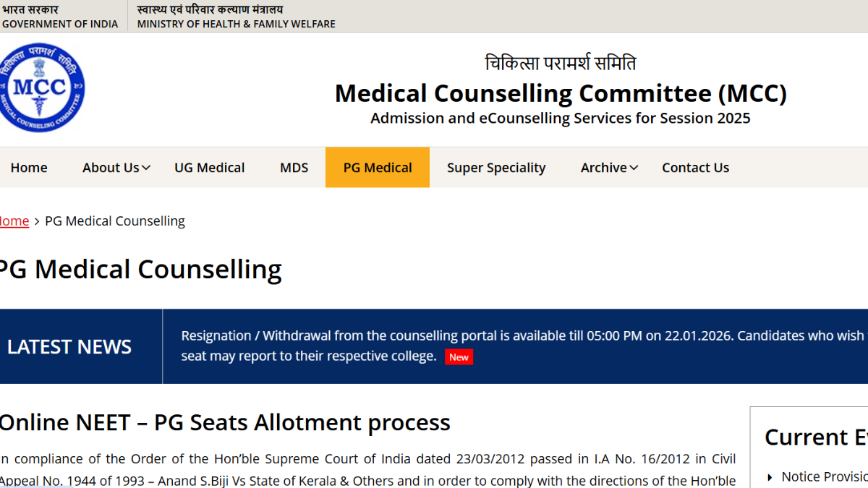Screen dimensions: 868x488
Task: Click the arrow bullet beside Notice Provisional
Action: click(x=770, y=477)
